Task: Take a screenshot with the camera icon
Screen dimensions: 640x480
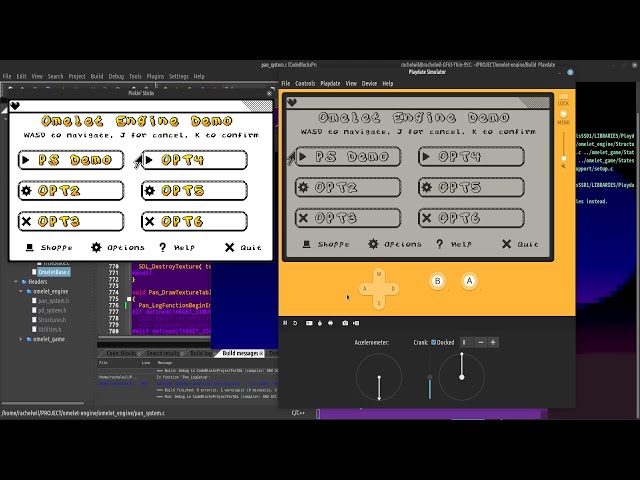Action: click(345, 323)
